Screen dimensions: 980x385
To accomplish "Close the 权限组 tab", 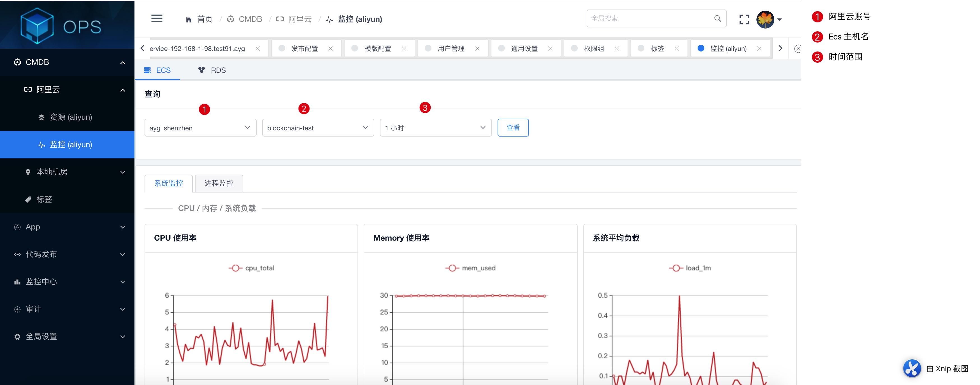I will tap(617, 49).
